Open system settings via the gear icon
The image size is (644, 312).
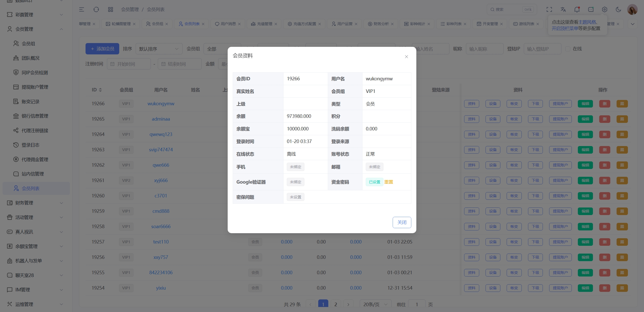pos(604,9)
